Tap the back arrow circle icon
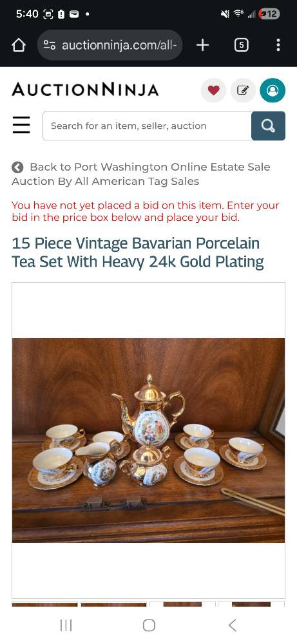This screenshot has width=297, height=644. pos(17,167)
